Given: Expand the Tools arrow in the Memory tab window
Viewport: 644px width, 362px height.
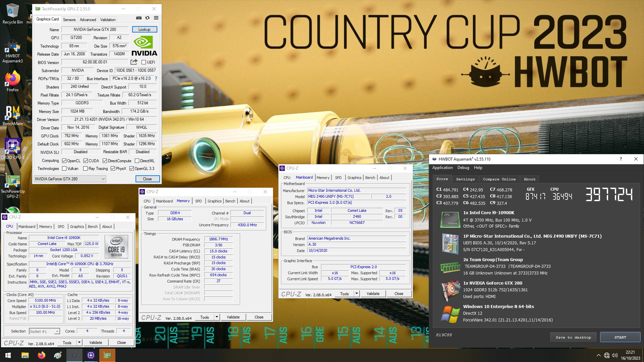Looking at the screenshot, I should coord(217,317).
